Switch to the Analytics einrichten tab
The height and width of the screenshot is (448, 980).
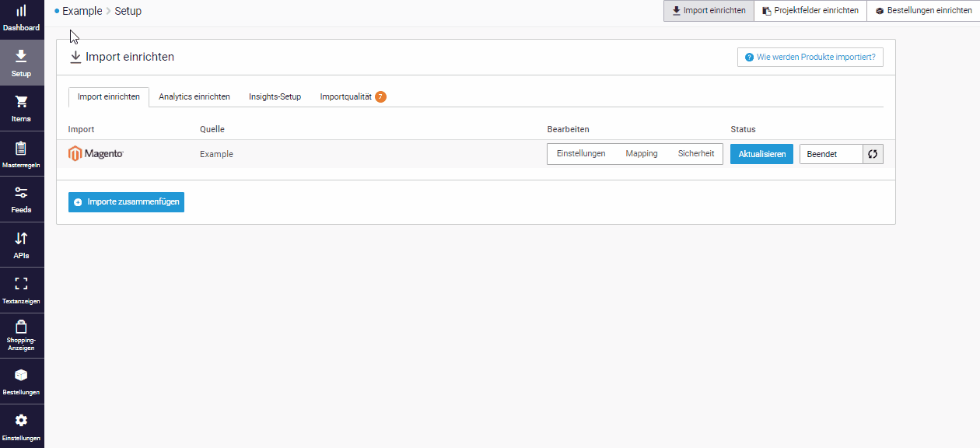tap(194, 96)
